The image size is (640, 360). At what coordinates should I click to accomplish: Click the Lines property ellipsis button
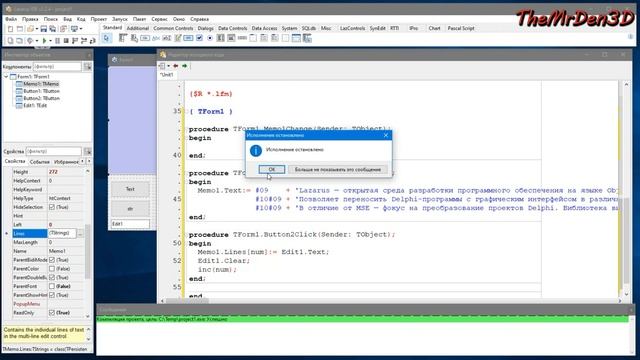pyautogui.click(x=80, y=233)
